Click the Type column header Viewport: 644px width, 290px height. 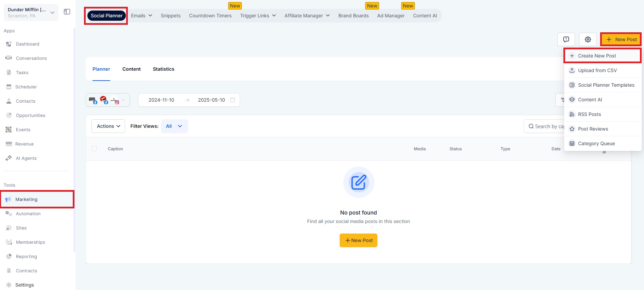click(x=505, y=149)
